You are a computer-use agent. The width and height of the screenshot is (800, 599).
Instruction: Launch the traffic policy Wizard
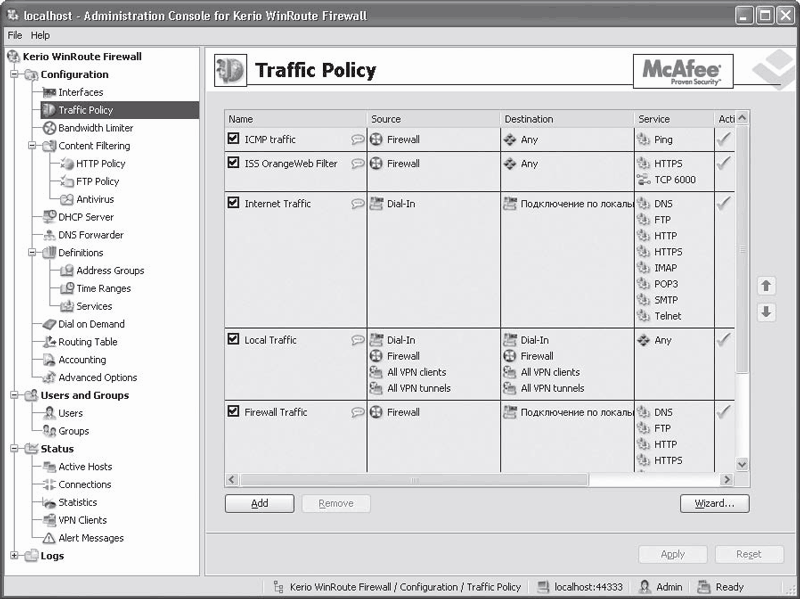point(714,504)
